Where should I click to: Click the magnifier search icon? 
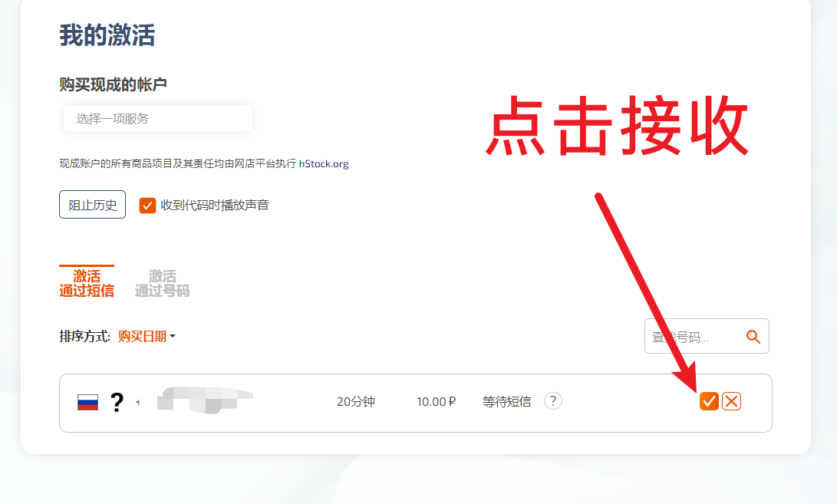pos(753,337)
